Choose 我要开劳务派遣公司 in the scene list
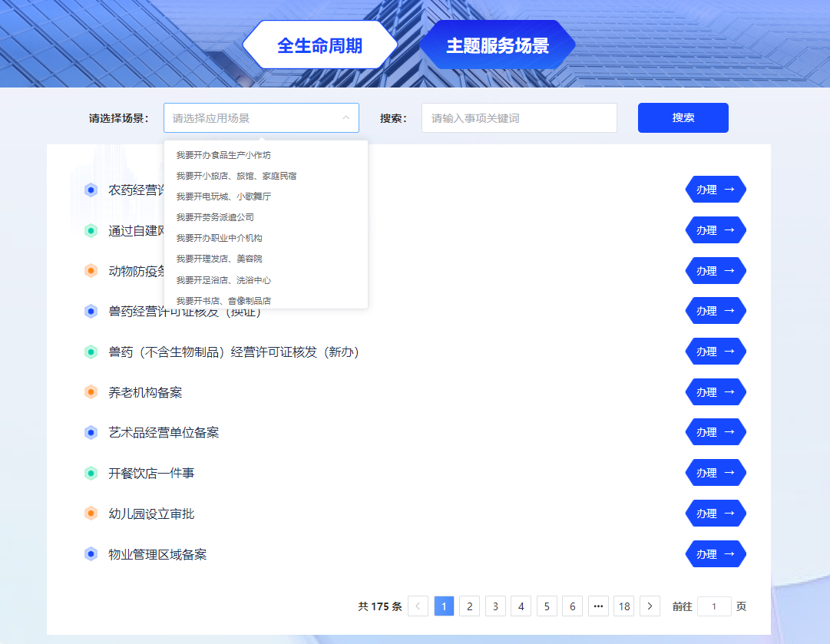The image size is (830, 644). coord(215,217)
